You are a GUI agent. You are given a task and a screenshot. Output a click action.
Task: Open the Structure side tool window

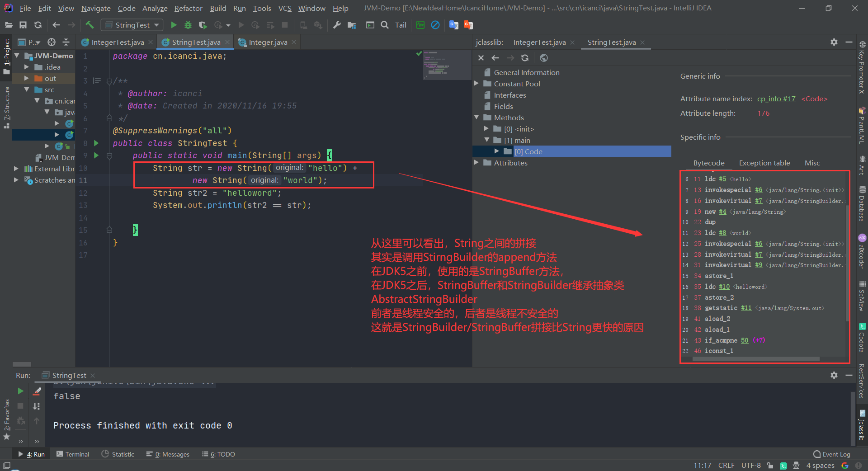(6, 108)
